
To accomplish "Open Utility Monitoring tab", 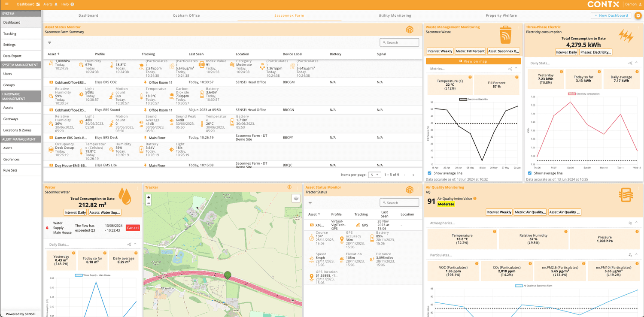I will [x=395, y=15].
